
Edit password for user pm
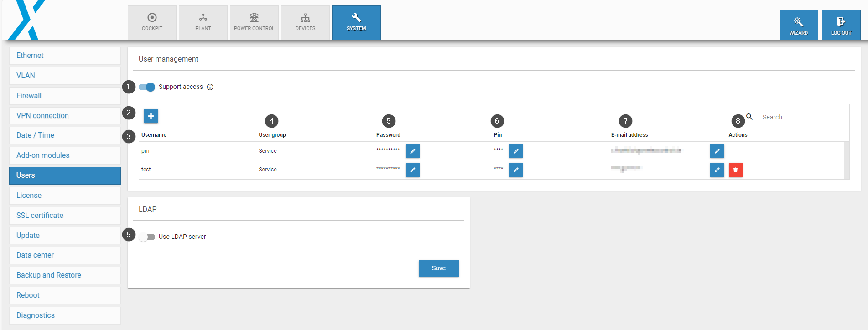412,151
